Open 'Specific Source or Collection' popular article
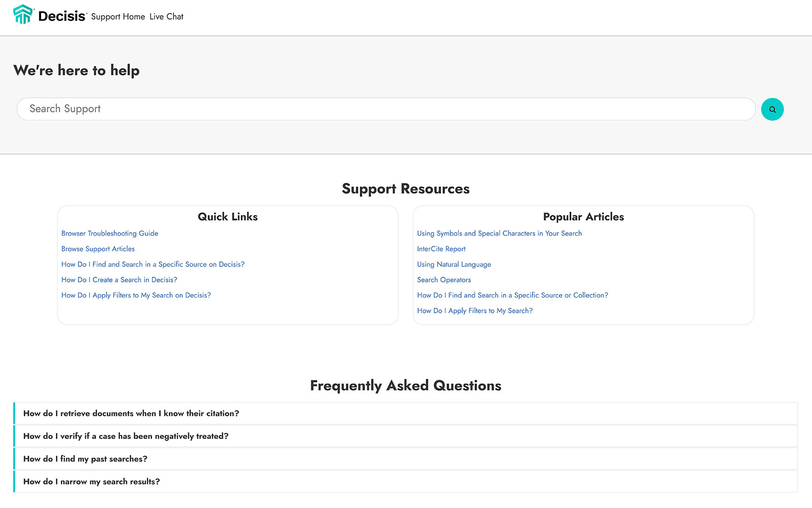Screen dimensions: 812x508 pyautogui.click(x=512, y=295)
